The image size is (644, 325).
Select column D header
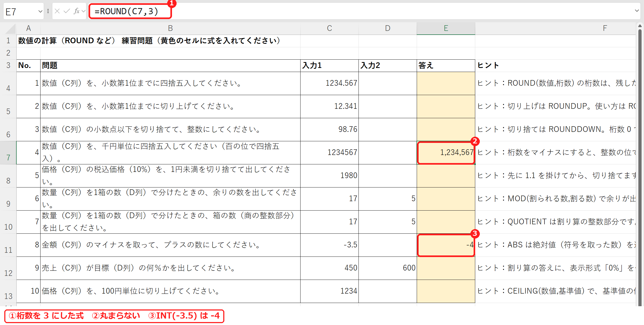coord(388,28)
